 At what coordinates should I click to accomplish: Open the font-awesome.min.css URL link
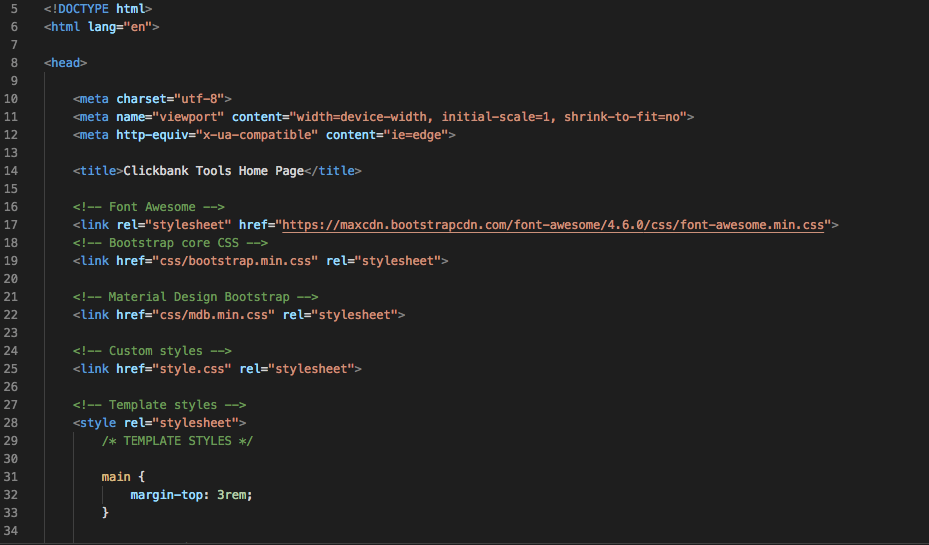tap(553, 225)
